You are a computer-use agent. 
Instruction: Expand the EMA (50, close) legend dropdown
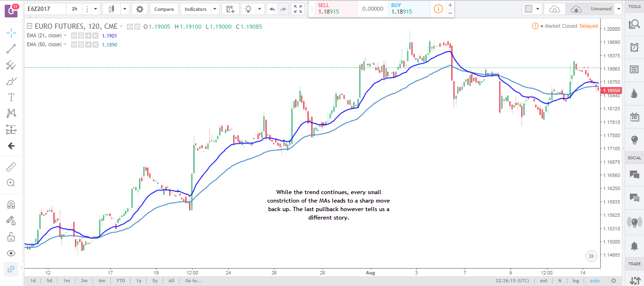tap(66, 44)
